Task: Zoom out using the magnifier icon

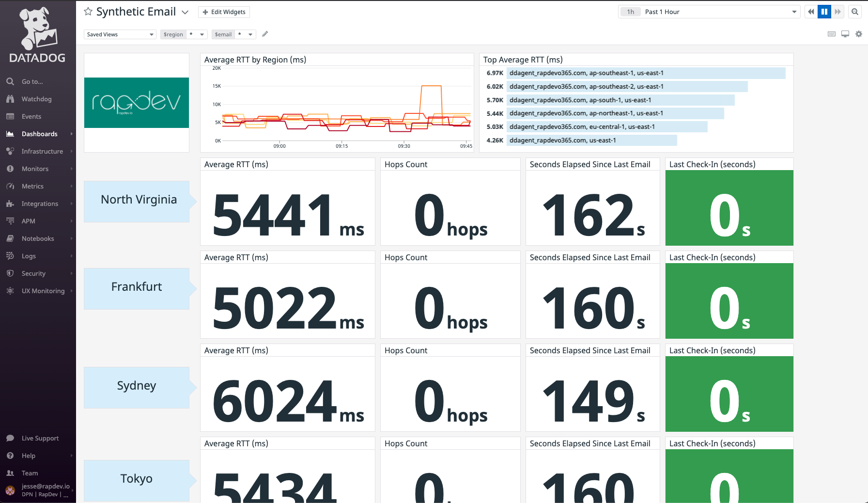Action: (855, 11)
